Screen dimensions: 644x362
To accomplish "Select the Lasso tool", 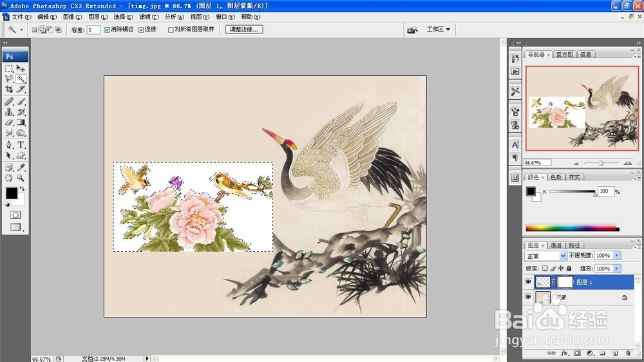I will tap(9, 79).
